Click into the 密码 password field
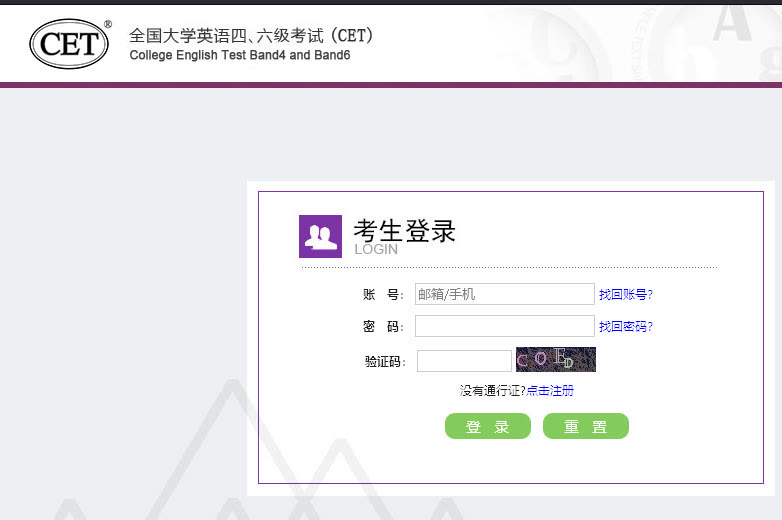 (504, 326)
